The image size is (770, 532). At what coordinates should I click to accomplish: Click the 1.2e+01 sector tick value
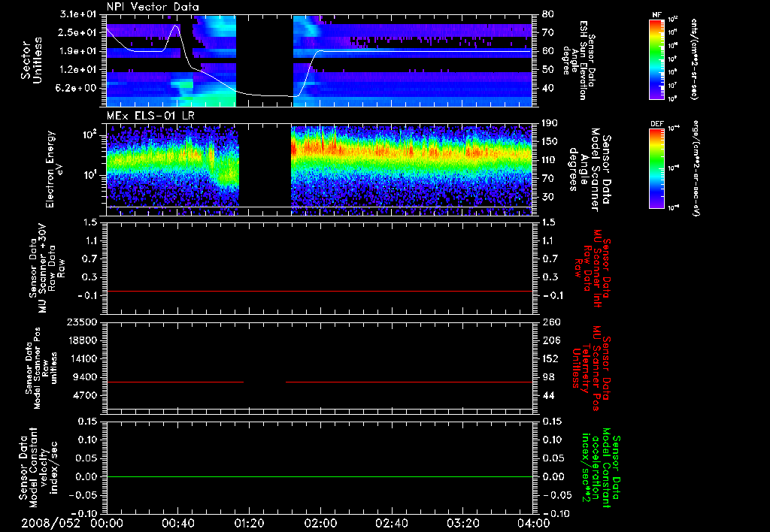click(77, 70)
